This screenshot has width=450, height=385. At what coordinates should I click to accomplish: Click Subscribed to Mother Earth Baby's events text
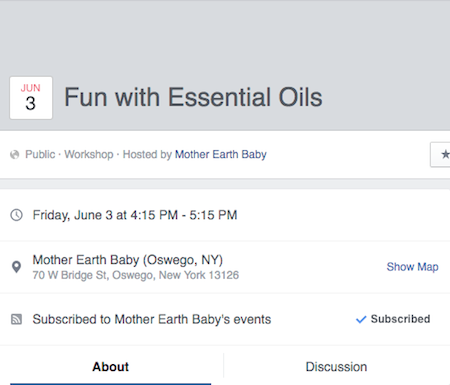click(152, 319)
